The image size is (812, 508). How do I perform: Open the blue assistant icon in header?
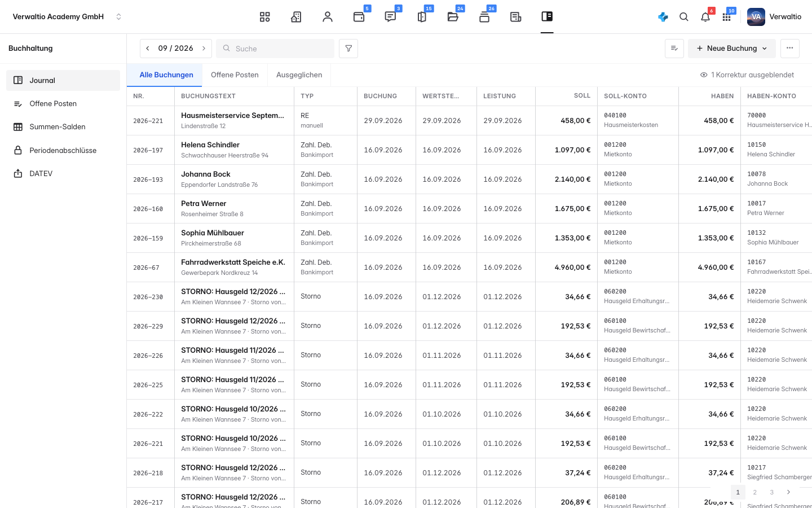pos(663,17)
